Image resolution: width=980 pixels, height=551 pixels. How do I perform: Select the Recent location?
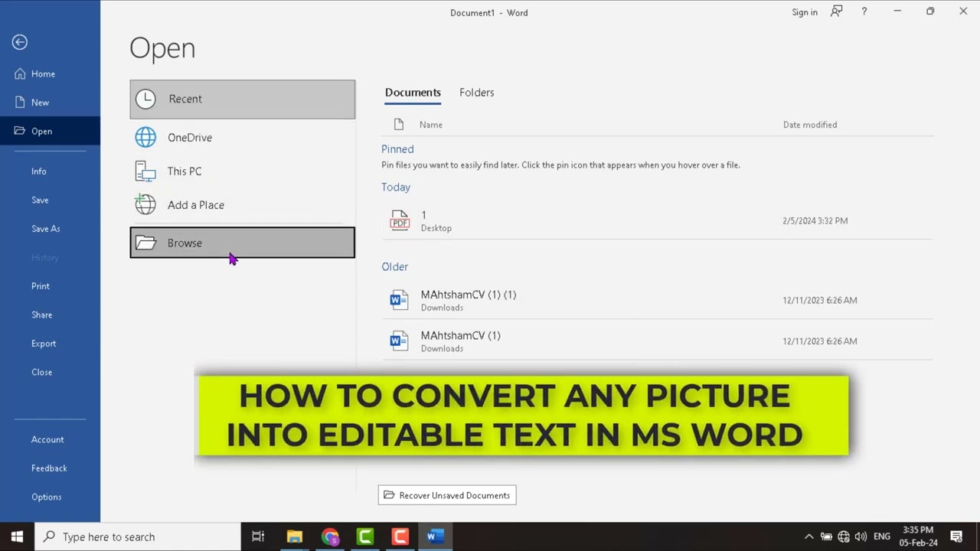(x=242, y=99)
